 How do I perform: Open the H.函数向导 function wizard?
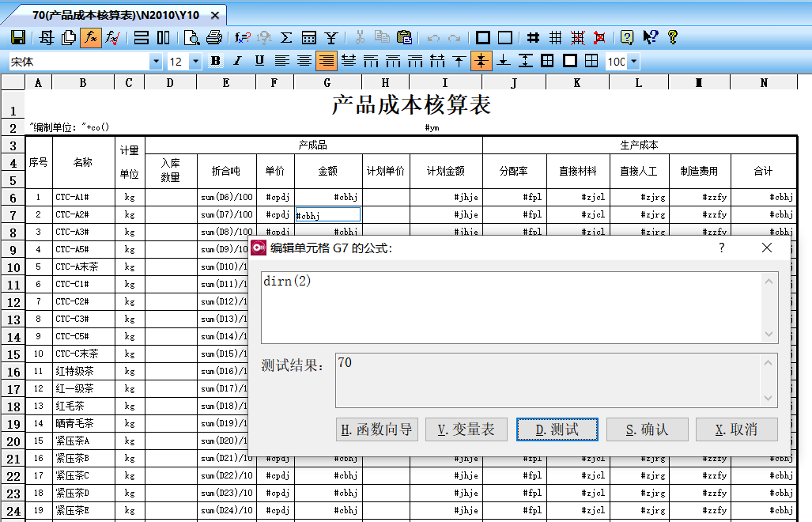pyautogui.click(x=376, y=429)
